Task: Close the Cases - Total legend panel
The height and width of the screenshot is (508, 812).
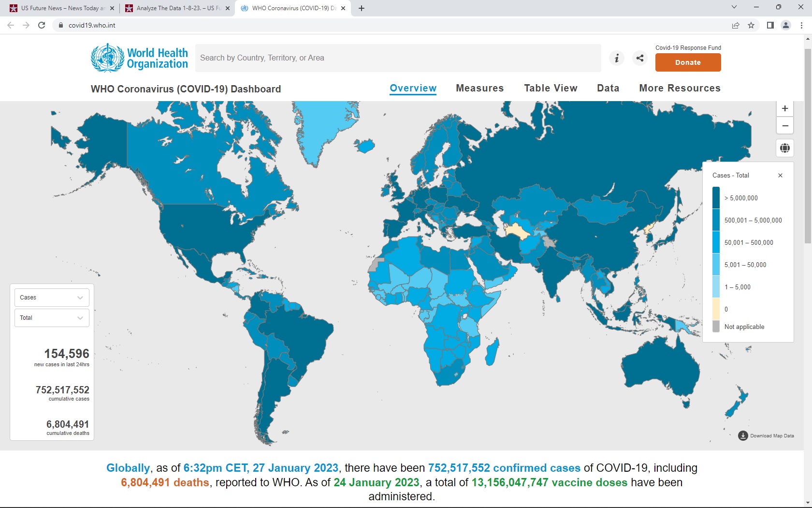Action: (x=780, y=176)
